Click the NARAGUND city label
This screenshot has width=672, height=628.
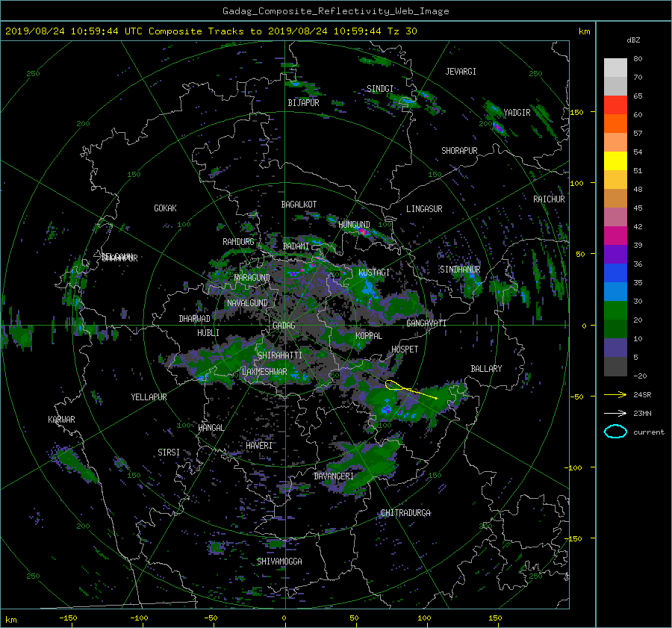point(252,278)
